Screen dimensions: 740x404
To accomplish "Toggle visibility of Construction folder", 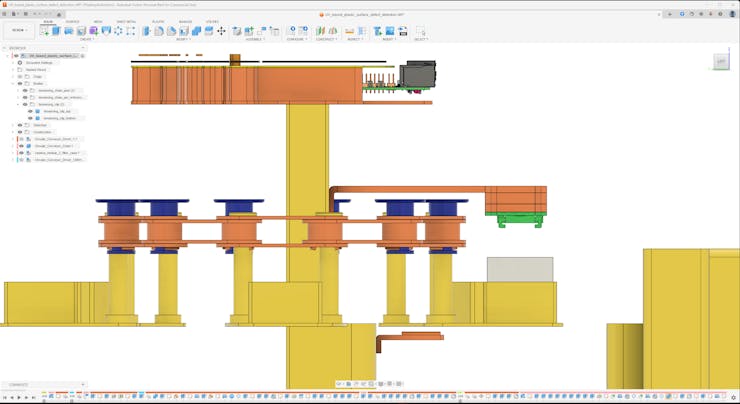I will (x=19, y=132).
